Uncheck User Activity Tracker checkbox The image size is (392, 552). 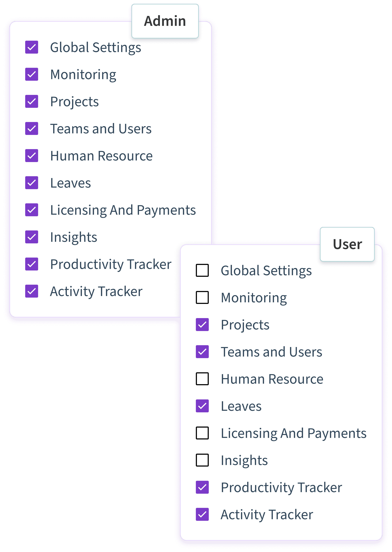tap(202, 514)
